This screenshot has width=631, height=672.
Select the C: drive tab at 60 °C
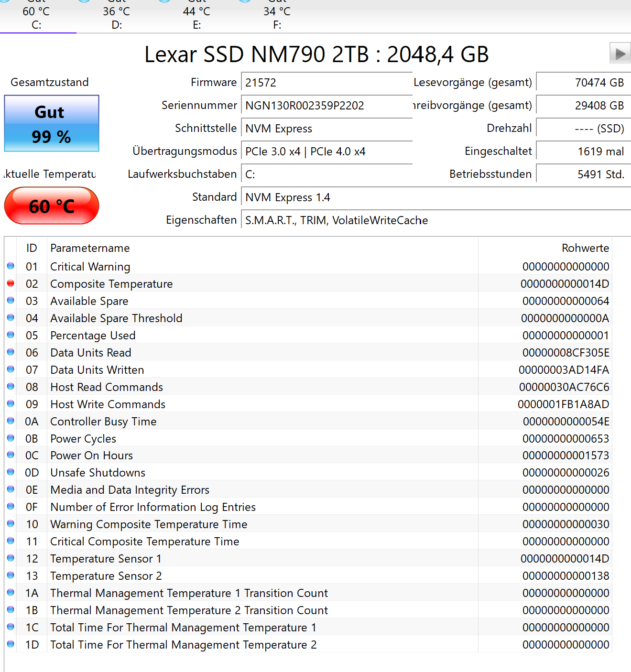point(36,17)
